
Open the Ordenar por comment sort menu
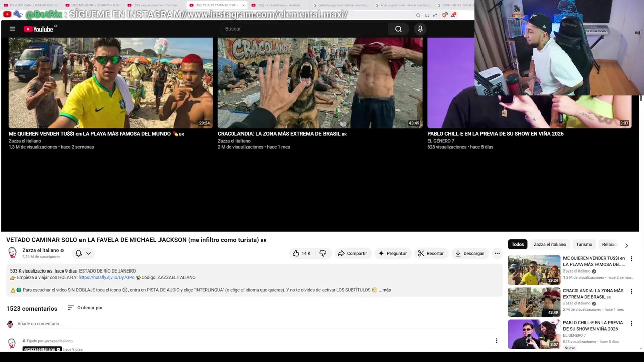(85, 308)
